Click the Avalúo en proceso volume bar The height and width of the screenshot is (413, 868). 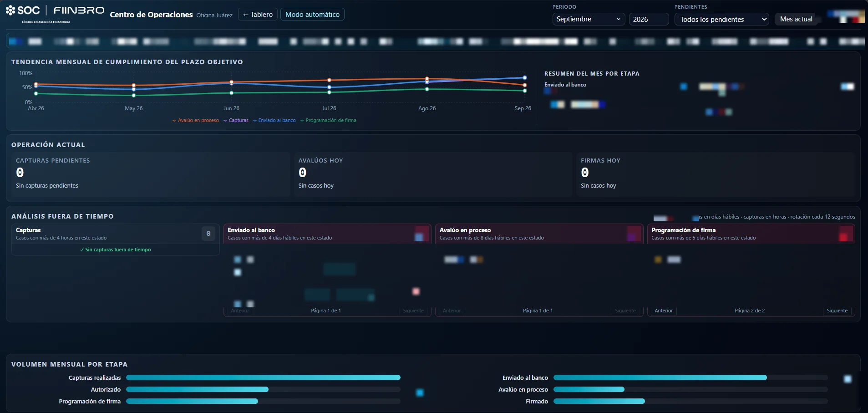(690, 389)
